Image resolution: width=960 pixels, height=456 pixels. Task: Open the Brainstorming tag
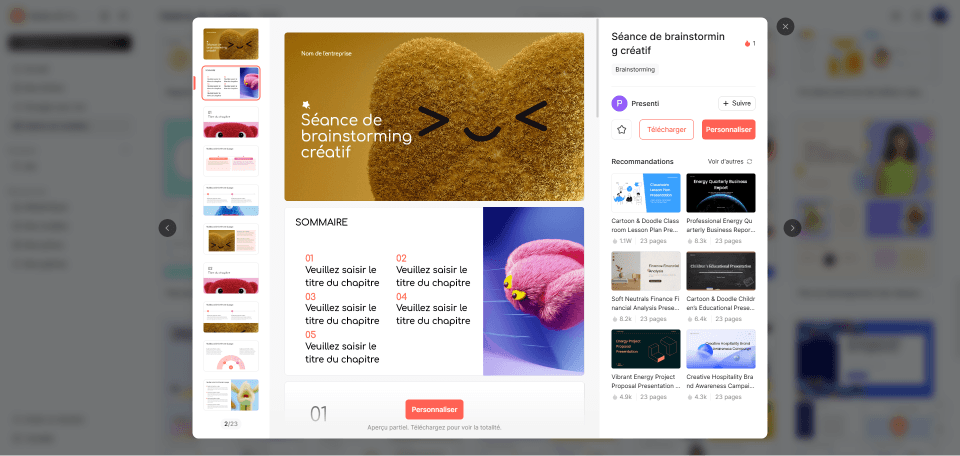635,69
